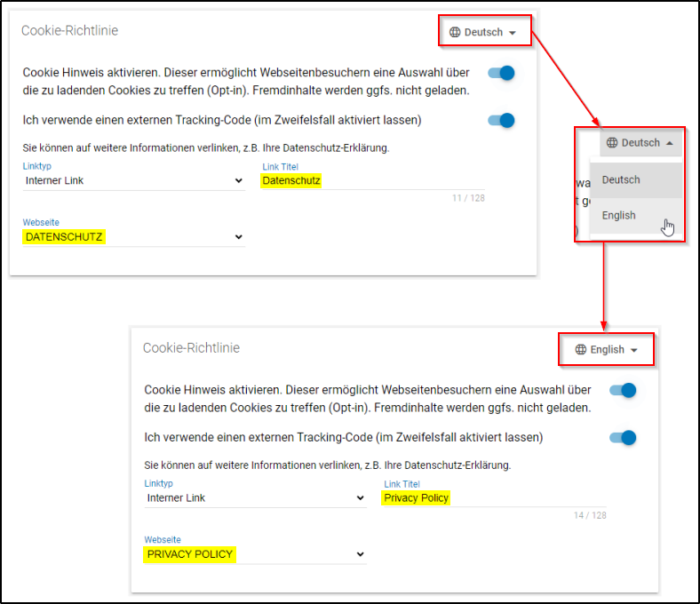700x604 pixels.
Task: Click the Link Titel field containing Privacy Policy
Action: point(494,498)
